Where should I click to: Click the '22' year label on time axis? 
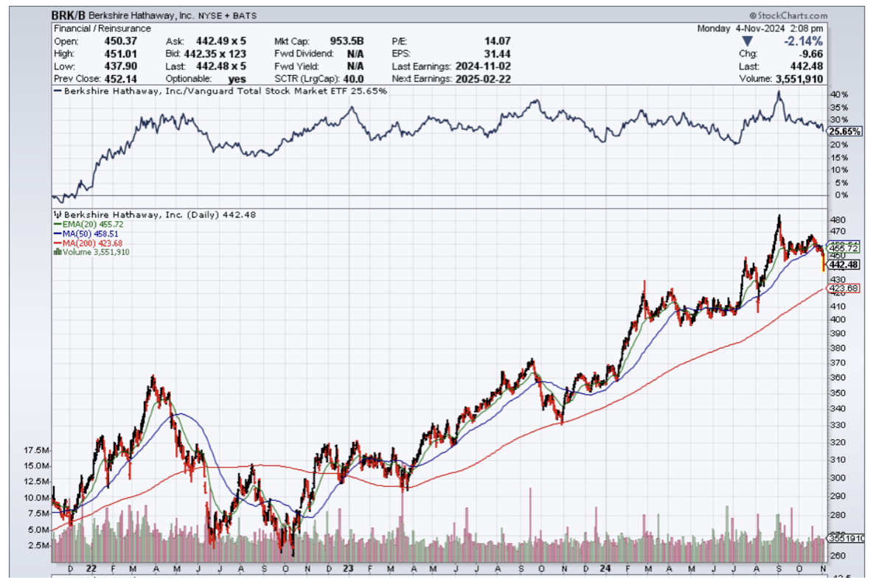point(91,569)
